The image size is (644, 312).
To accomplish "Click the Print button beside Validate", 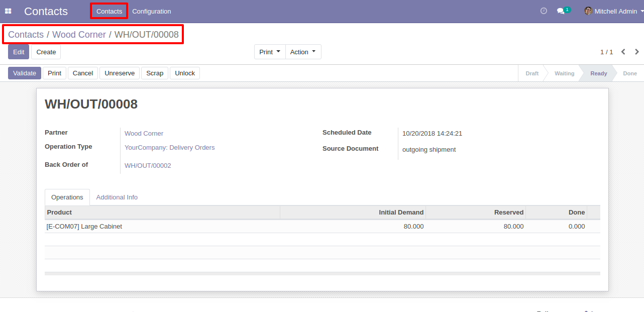I will click(x=54, y=73).
